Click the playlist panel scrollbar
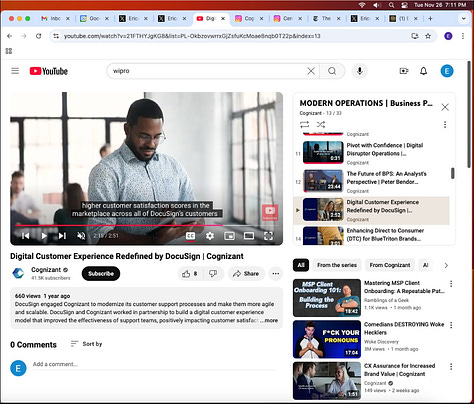The height and width of the screenshot is (404, 474). click(x=452, y=173)
